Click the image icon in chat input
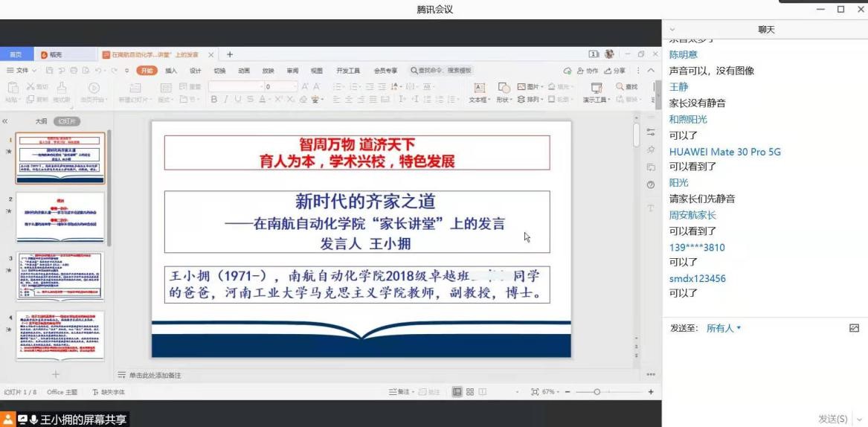868x427 pixels. [854, 328]
